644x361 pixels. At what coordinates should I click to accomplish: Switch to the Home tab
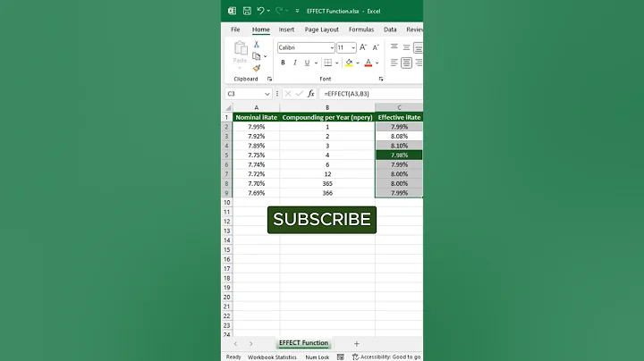pyautogui.click(x=261, y=29)
